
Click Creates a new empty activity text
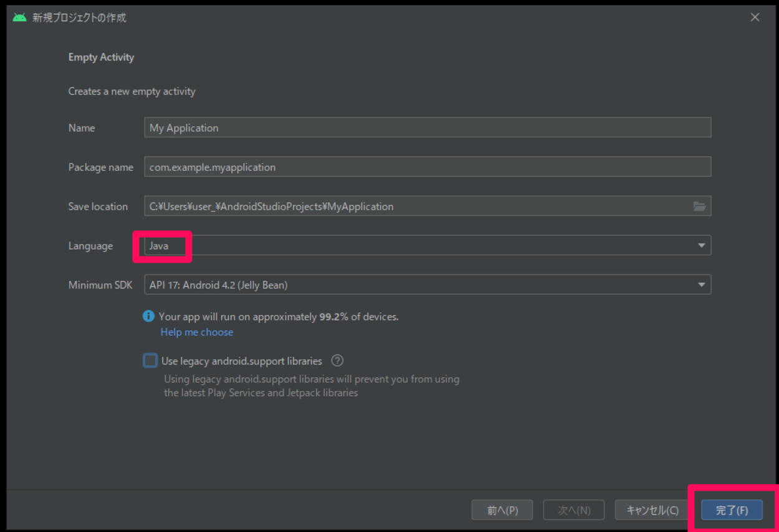[132, 92]
